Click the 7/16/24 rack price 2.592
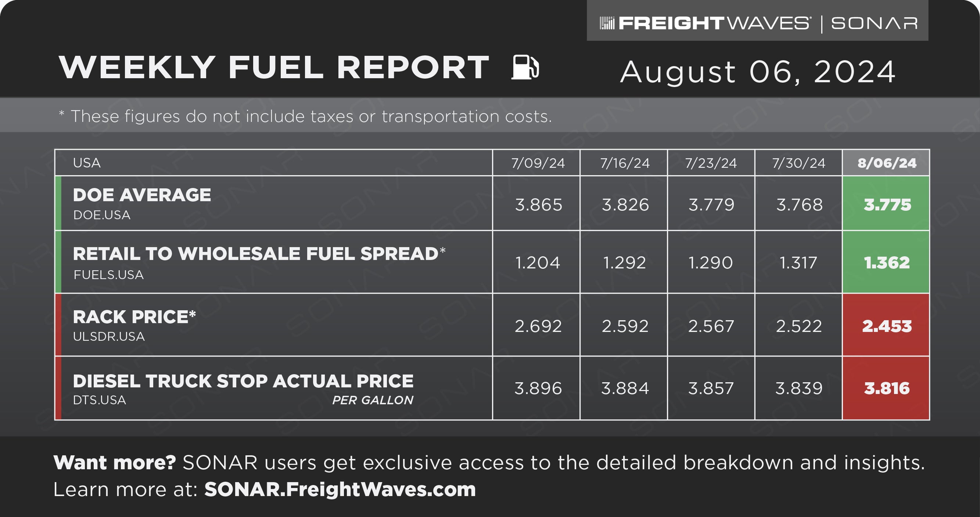This screenshot has height=517, width=980. click(x=625, y=326)
